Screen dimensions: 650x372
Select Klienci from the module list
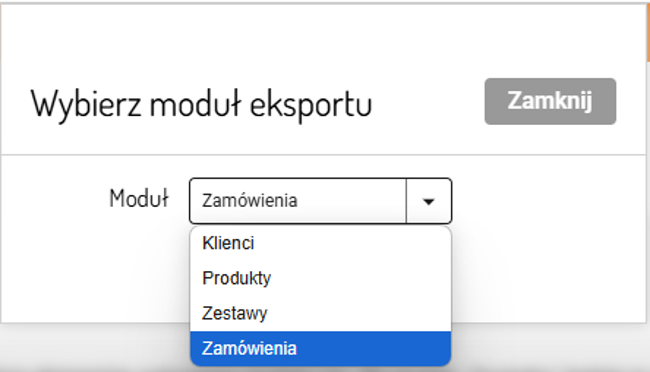coord(320,243)
